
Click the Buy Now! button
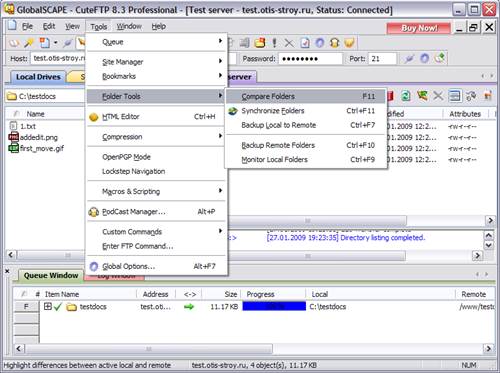tap(419, 28)
